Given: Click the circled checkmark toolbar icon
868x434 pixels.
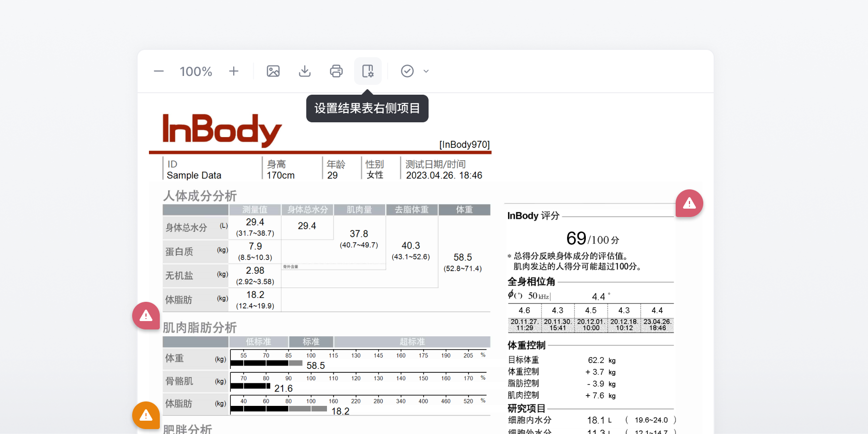Looking at the screenshot, I should [x=407, y=71].
